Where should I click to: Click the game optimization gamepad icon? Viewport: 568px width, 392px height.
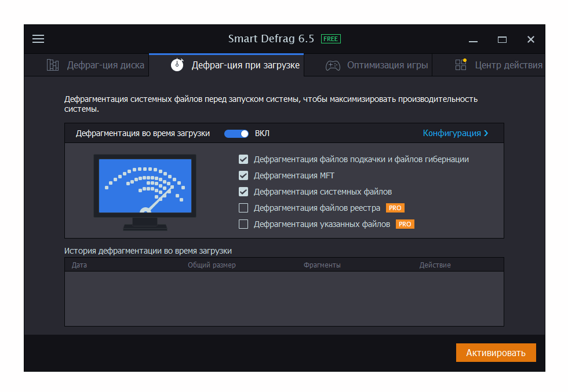tap(333, 65)
